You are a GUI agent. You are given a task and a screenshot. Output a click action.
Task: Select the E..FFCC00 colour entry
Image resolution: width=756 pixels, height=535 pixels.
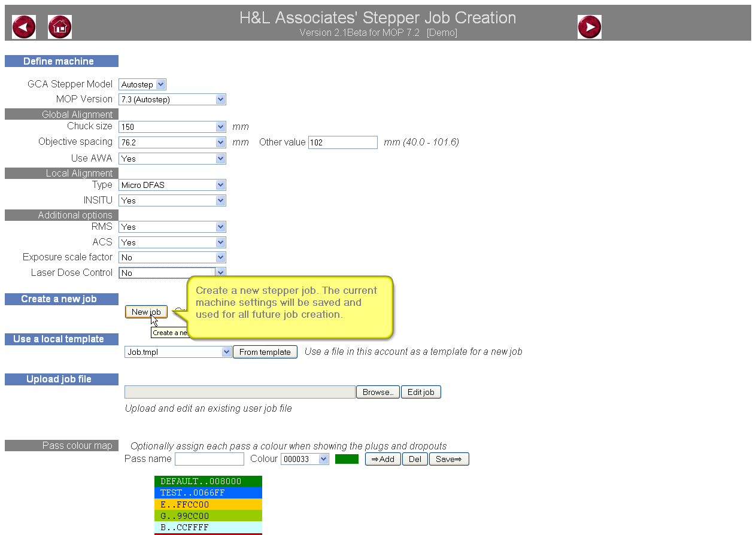point(208,504)
